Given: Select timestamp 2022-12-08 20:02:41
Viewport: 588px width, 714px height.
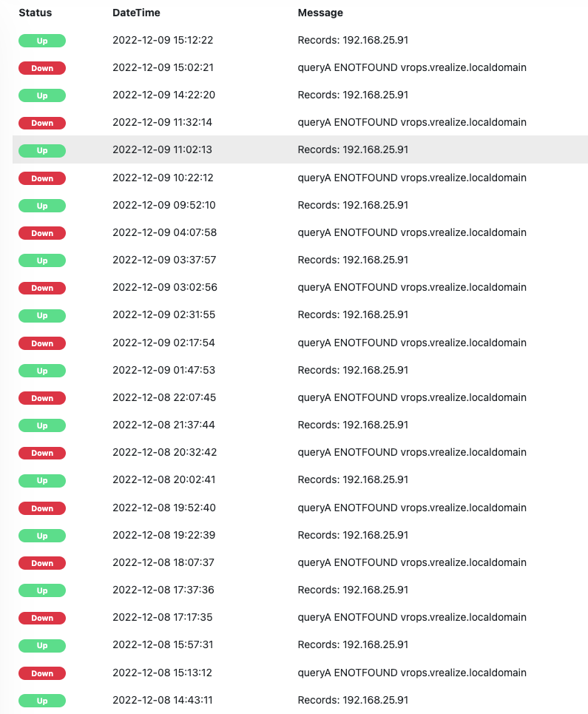Looking at the screenshot, I should pos(164,479).
